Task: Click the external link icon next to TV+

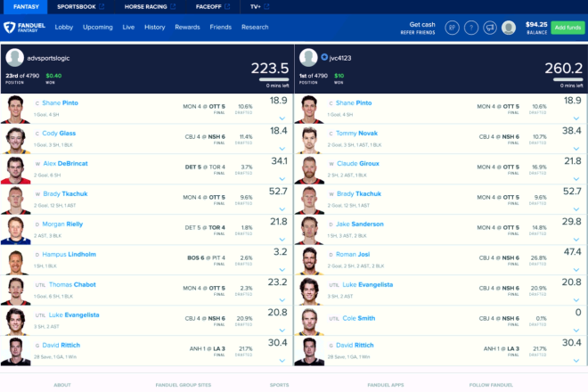Action: [x=266, y=6]
